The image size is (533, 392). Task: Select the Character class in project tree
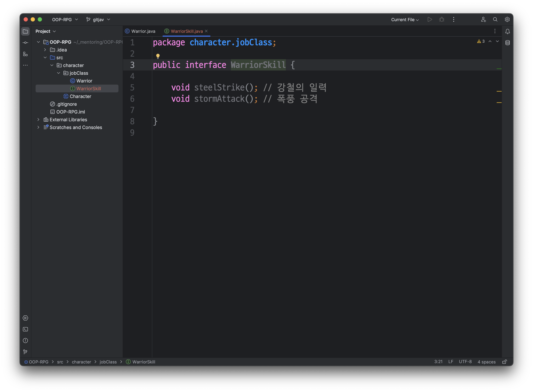80,96
